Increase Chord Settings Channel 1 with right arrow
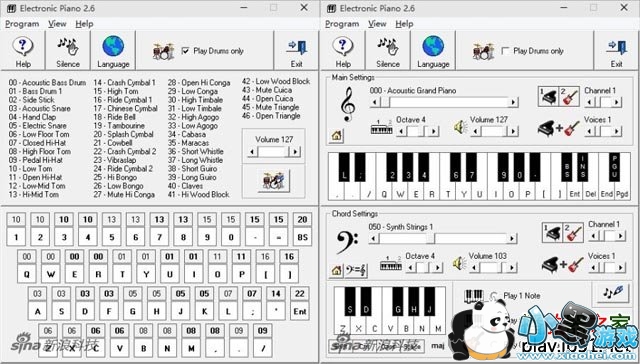The image size is (640, 364). [620, 236]
